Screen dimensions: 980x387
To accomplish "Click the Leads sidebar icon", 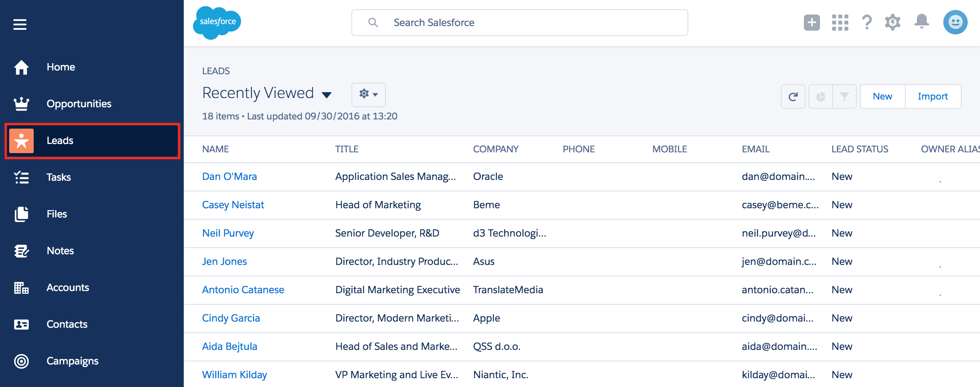I will pos(21,140).
